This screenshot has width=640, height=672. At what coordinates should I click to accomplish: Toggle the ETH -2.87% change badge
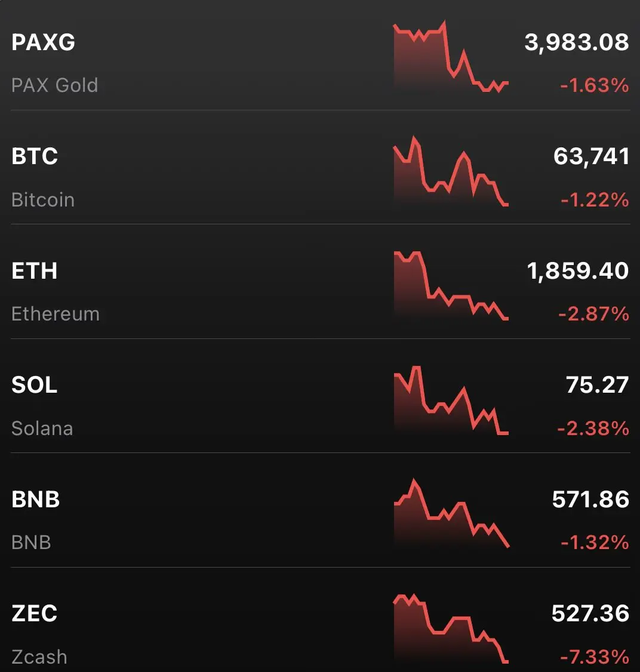coord(593,314)
